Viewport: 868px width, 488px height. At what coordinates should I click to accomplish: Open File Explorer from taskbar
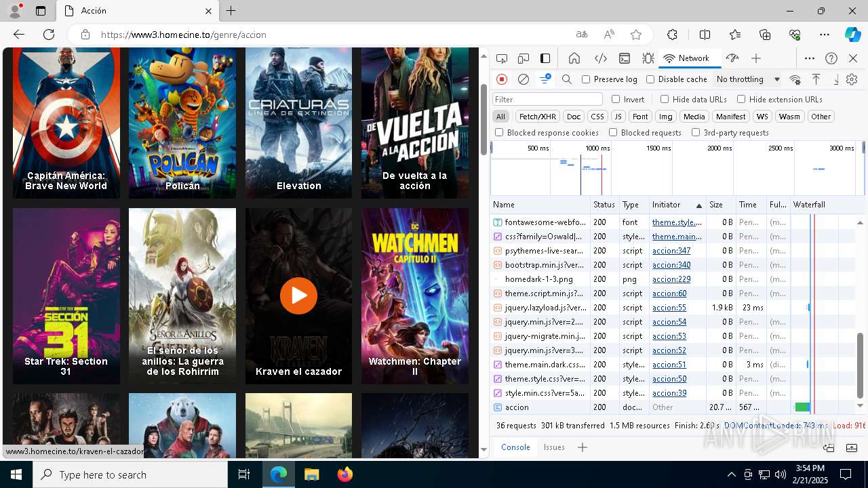tap(311, 474)
